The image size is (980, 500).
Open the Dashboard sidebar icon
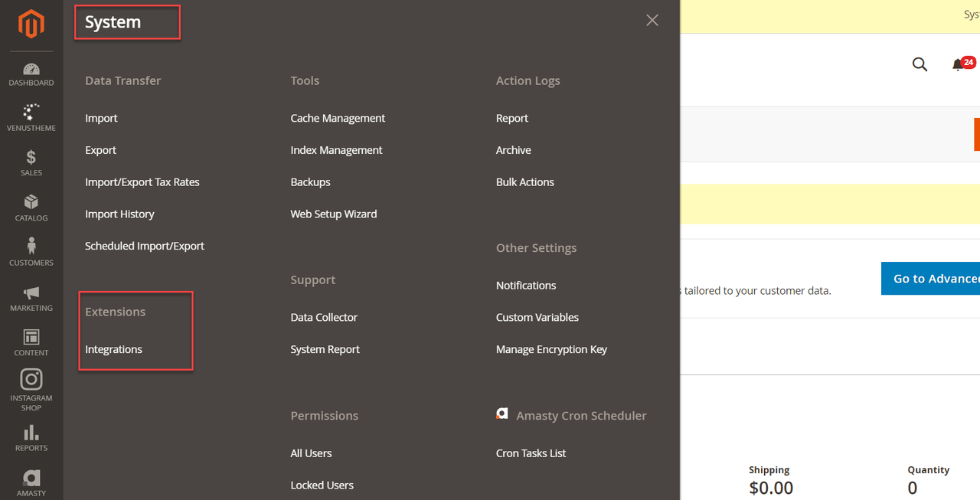point(31,74)
